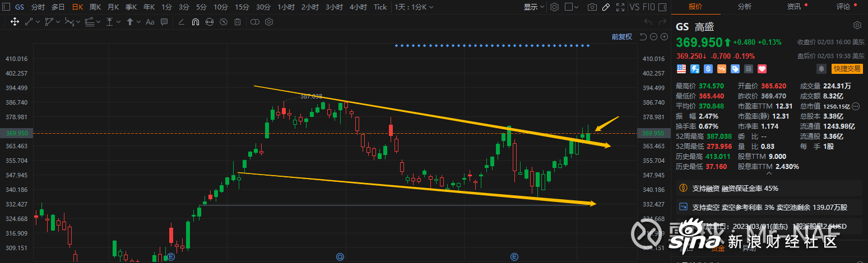868x263 pixels.
Task: Click 支持卖空 short selling row
Action: (769, 207)
